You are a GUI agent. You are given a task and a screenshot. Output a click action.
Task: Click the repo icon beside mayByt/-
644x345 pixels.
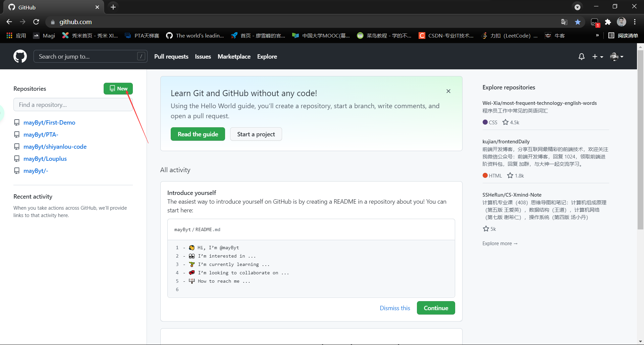17,171
